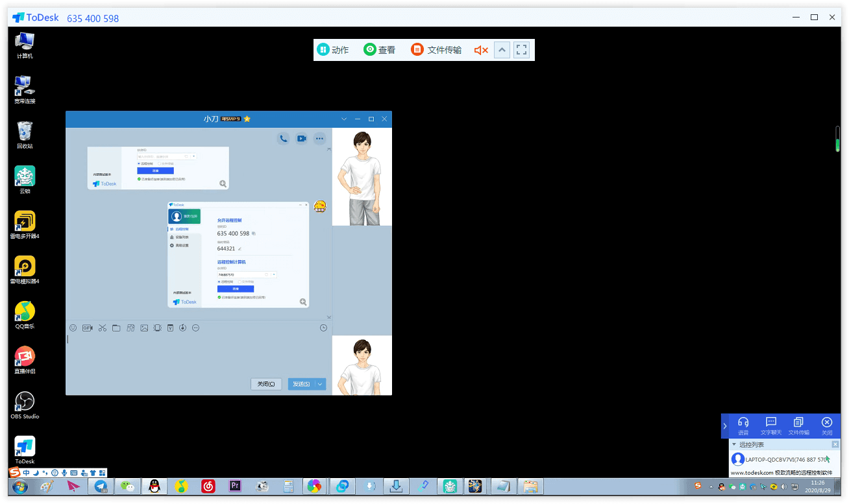Select the ToDesk desktop shortcut
The height and width of the screenshot is (504, 849).
pyautogui.click(x=25, y=450)
